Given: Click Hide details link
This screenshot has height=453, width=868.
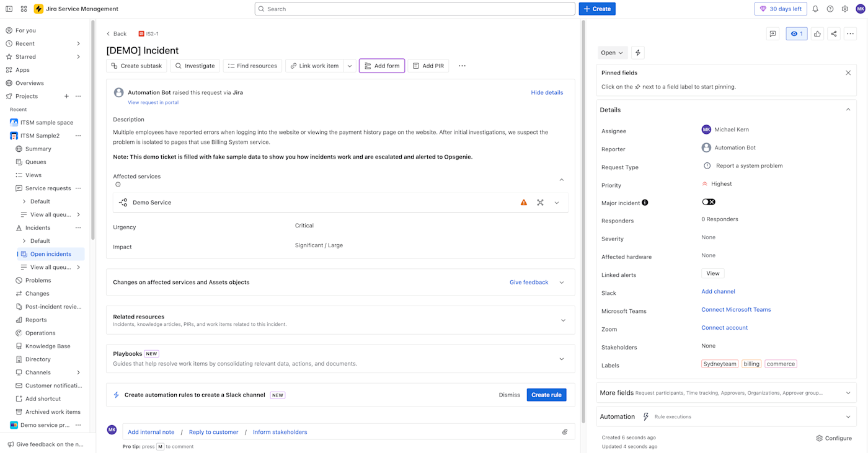Looking at the screenshot, I should [x=547, y=92].
